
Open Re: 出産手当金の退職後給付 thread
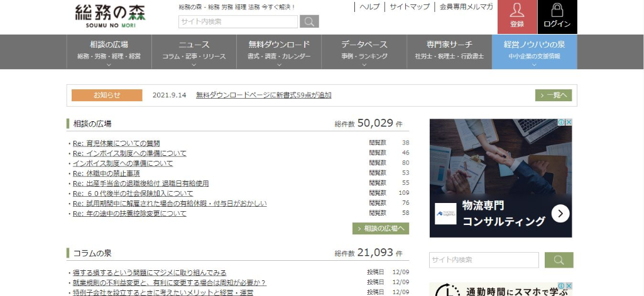click(141, 184)
